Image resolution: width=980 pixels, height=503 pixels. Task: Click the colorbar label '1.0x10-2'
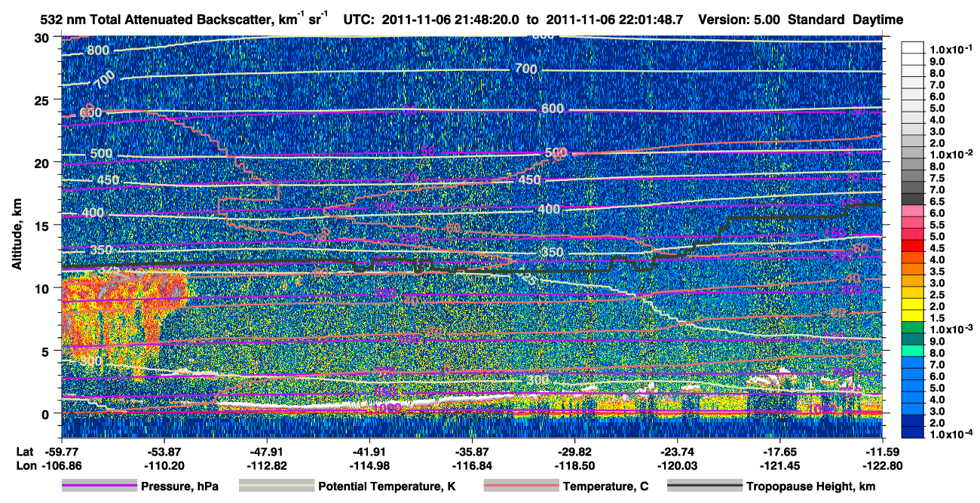[x=953, y=154]
